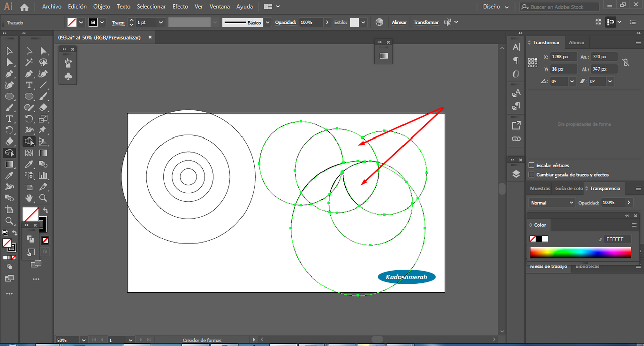
Task: Click the Trazo label in control bar
Action: [118, 23]
